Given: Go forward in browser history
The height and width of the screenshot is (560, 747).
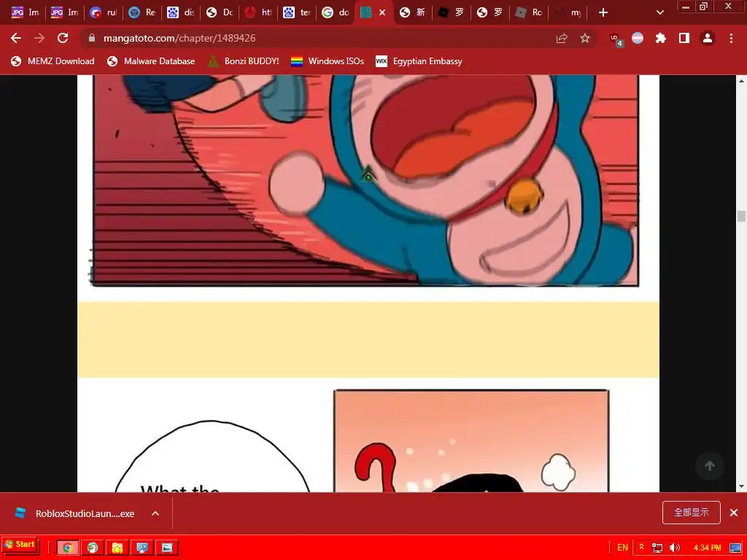Looking at the screenshot, I should coord(39,38).
